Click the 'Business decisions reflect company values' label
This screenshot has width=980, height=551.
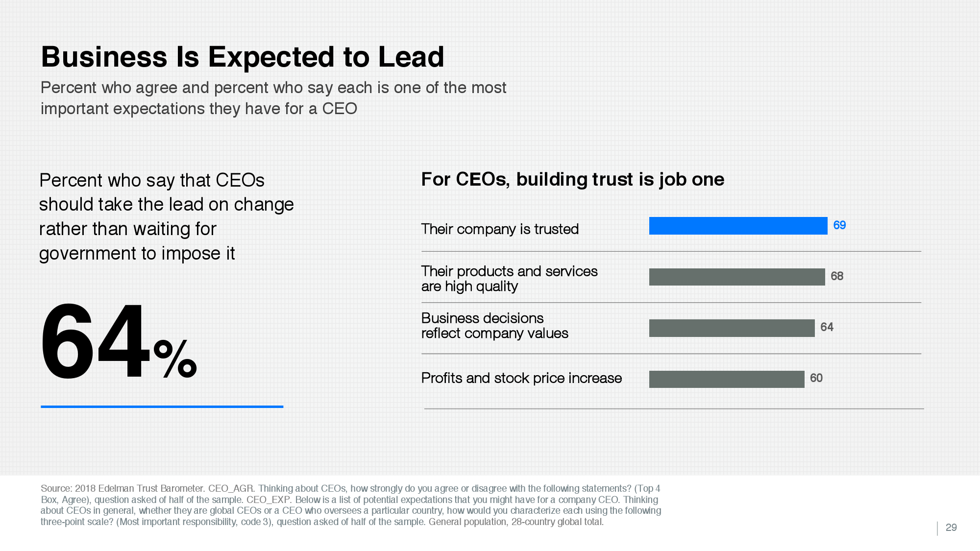pyautogui.click(x=495, y=326)
